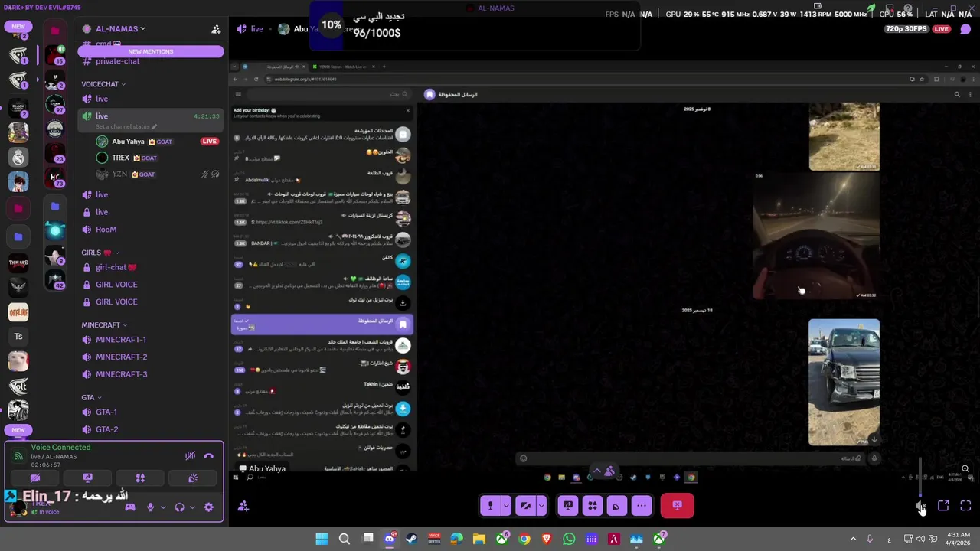Open the AL-NAMAS server dropdown menu
The image size is (980, 551).
point(115,29)
